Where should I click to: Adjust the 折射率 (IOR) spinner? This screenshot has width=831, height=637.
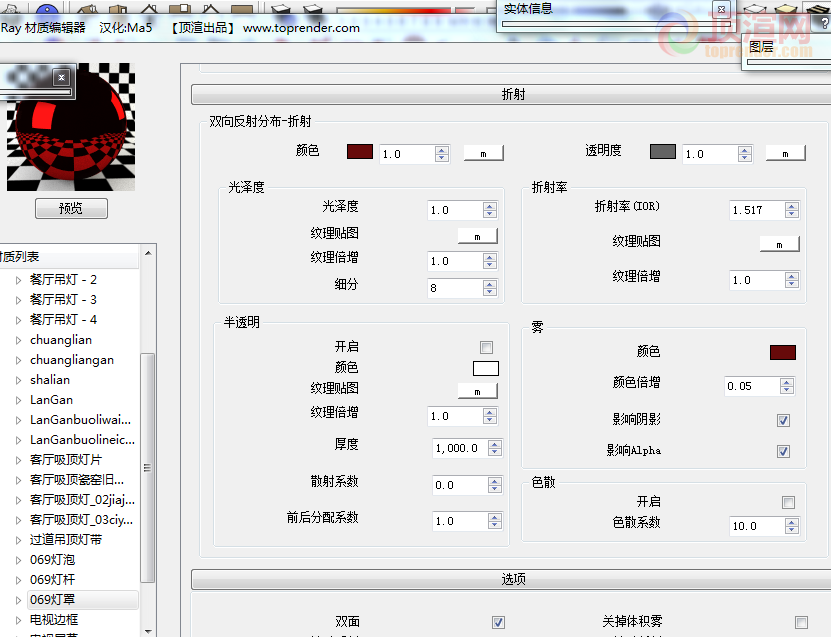click(792, 210)
